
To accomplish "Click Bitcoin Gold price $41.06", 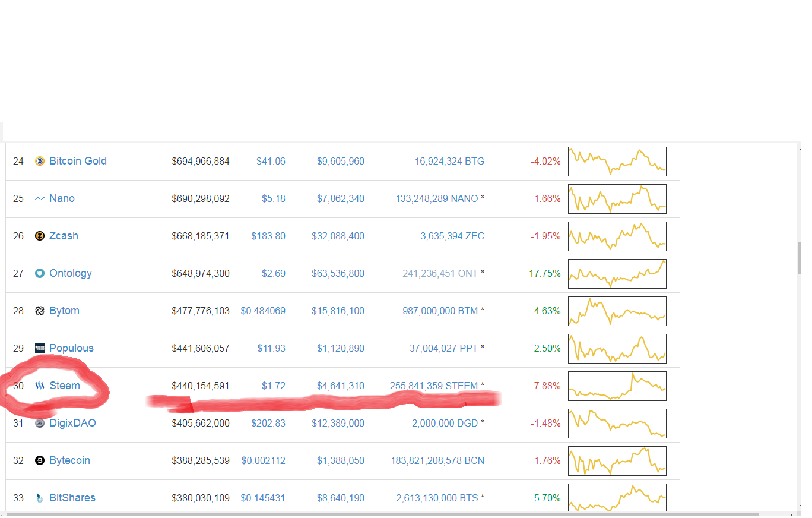I will tap(271, 161).
